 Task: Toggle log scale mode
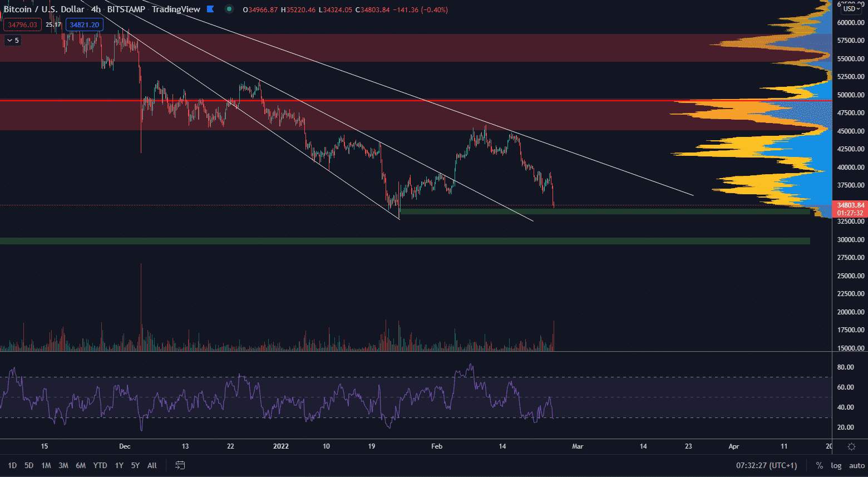coord(836,465)
